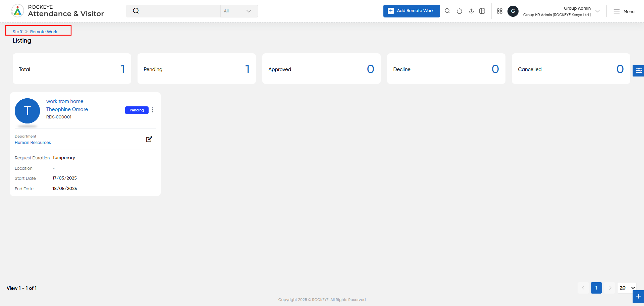Select the Total summary card

pyautogui.click(x=72, y=69)
